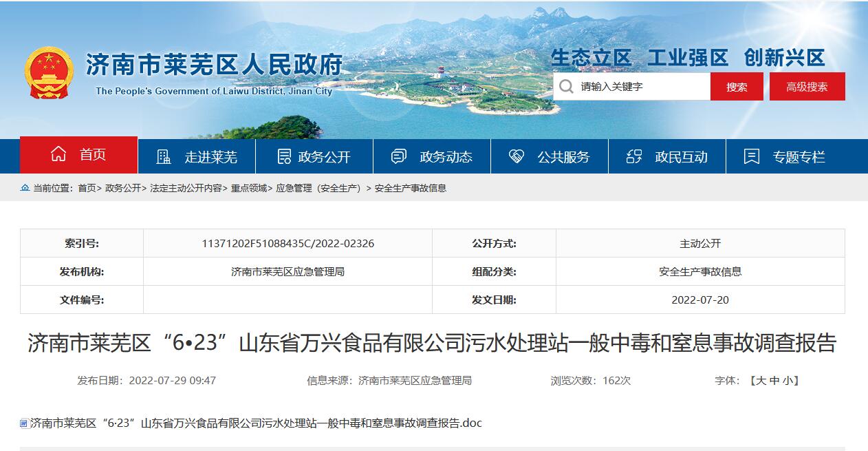Click the national emblem logo

coord(48,73)
